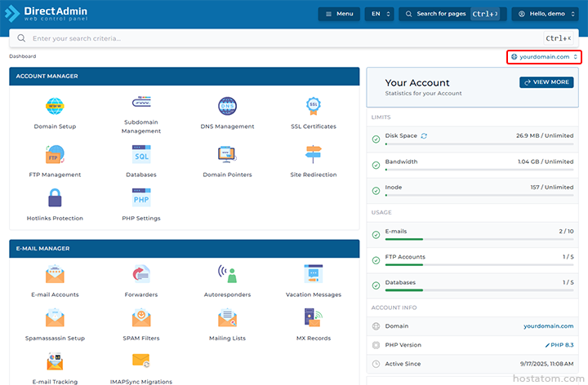Open the DNS Management icon

227,107
